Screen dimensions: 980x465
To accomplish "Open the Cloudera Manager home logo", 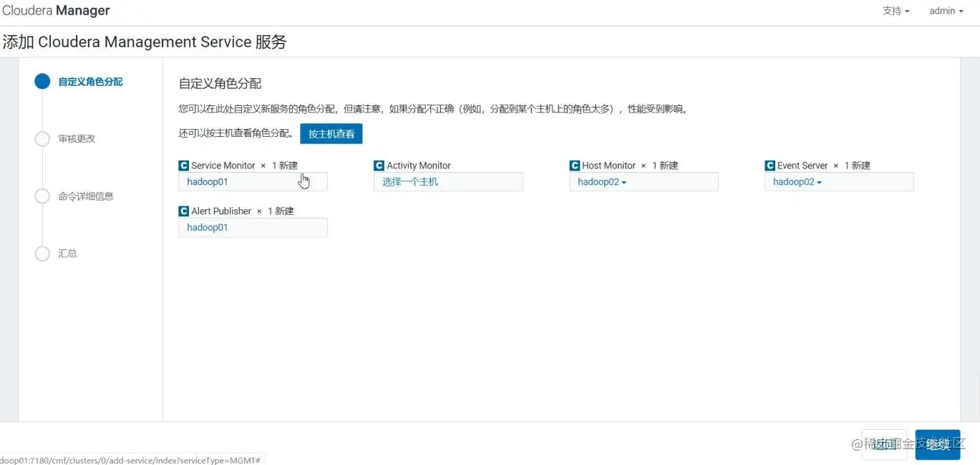I will [x=56, y=11].
